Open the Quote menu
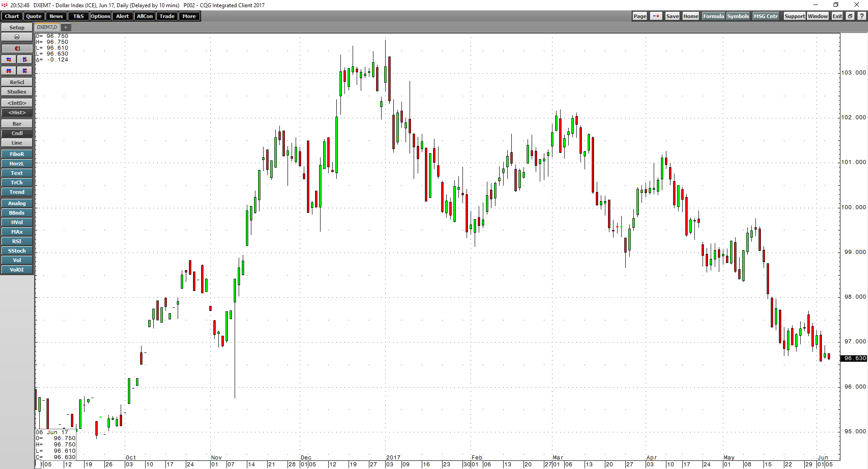This screenshot has width=868, height=469. pos(34,16)
